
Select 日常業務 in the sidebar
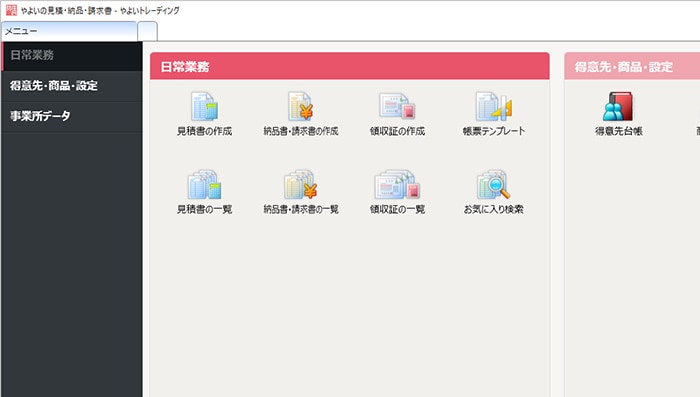pyautogui.click(x=72, y=56)
